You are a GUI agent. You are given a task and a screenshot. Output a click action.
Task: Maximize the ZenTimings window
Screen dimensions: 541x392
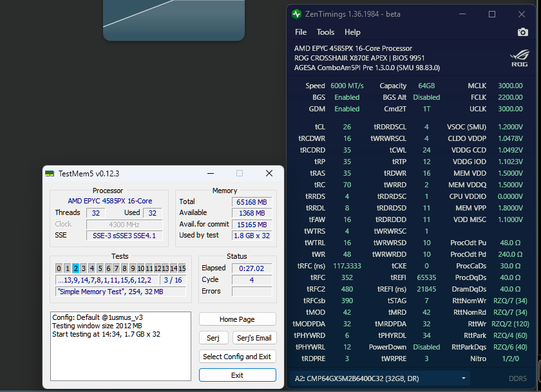492,14
